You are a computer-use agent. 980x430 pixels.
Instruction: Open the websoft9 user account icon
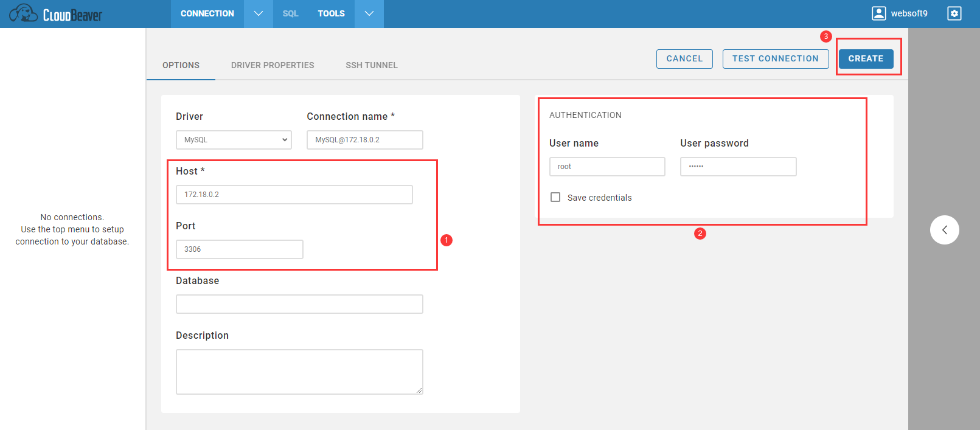[x=878, y=13]
